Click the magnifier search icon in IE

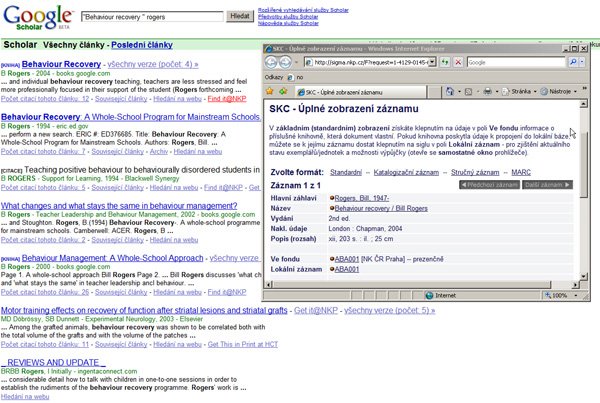tap(573, 62)
